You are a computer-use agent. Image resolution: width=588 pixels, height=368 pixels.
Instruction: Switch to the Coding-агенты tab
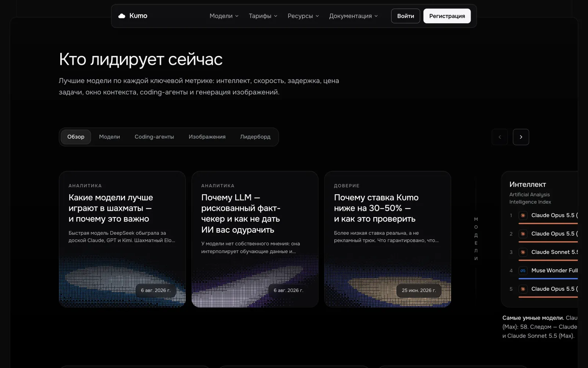pyautogui.click(x=154, y=137)
